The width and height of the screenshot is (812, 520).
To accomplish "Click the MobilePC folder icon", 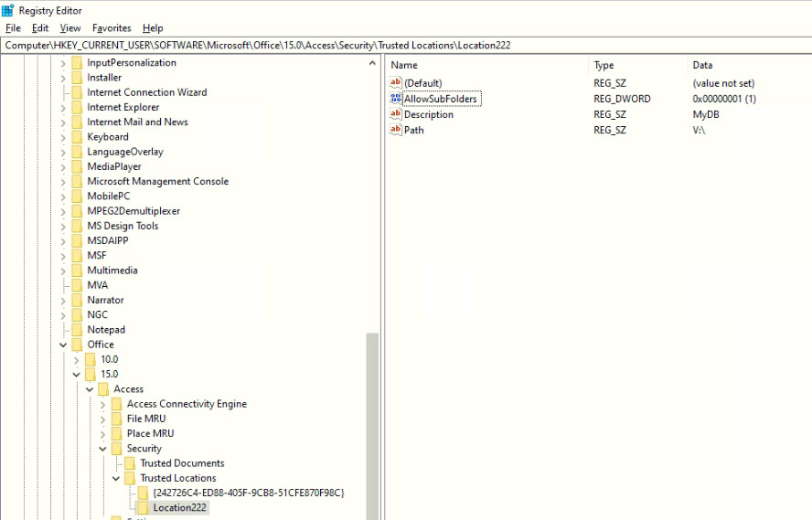I will click(77, 196).
